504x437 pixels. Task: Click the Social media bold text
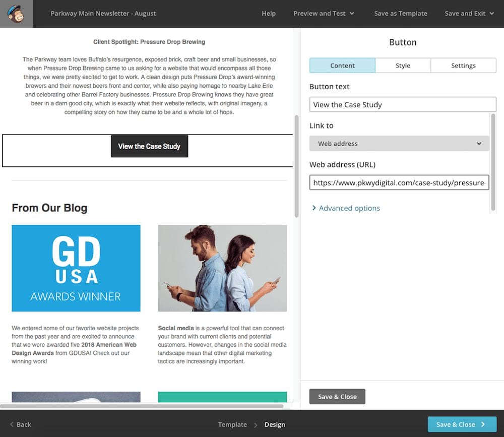176,328
